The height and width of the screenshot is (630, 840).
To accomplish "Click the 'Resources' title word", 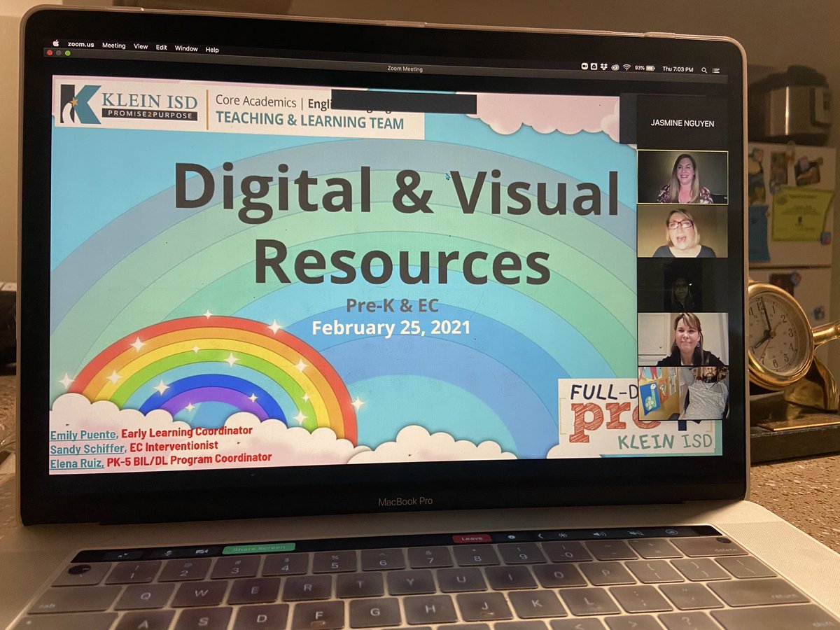I will (401, 262).
